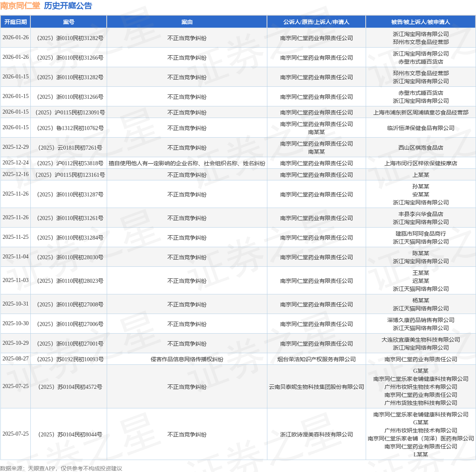Image resolution: width=476 pixels, height=472 pixels.
Task: Click defendant L某某
Action: point(421,455)
